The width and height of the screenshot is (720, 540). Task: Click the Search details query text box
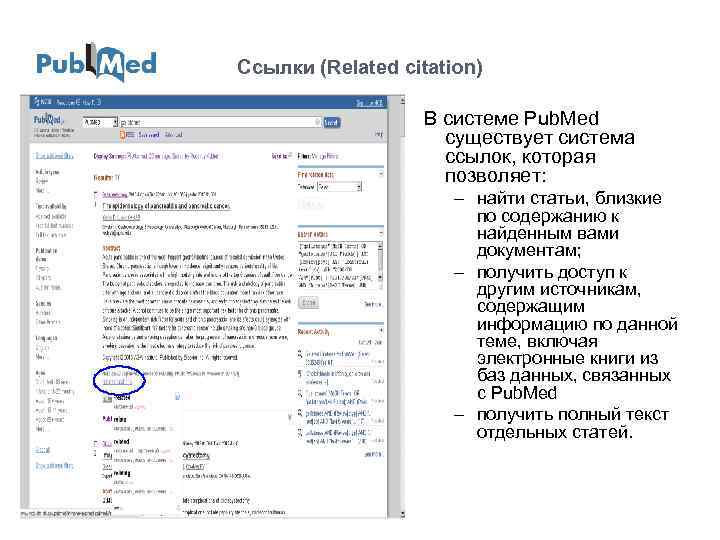pyautogui.click(x=340, y=265)
